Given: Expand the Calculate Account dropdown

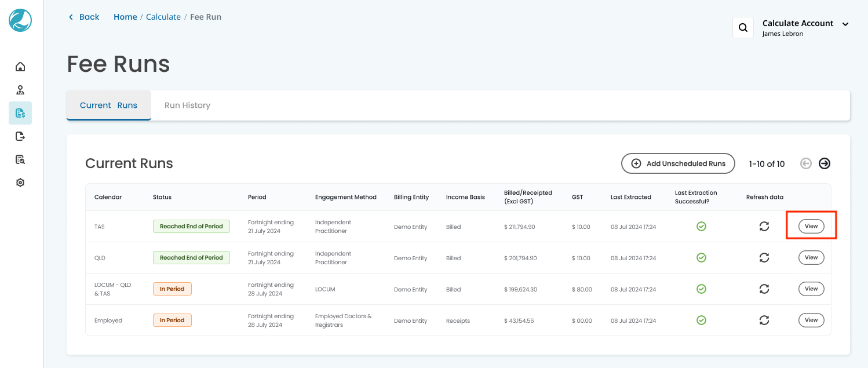Looking at the screenshot, I should [x=845, y=24].
